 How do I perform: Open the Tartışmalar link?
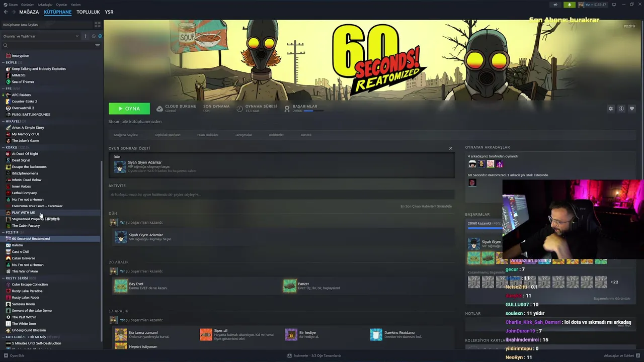[x=244, y=135]
